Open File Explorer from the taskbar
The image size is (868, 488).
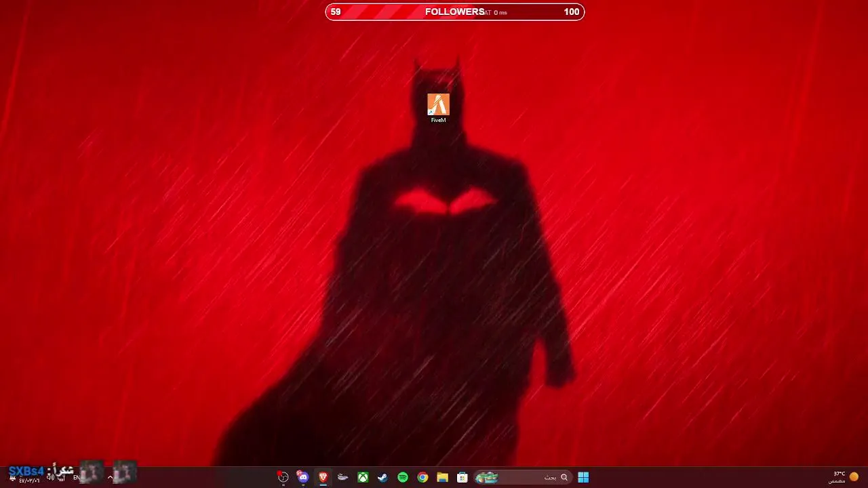(x=442, y=477)
